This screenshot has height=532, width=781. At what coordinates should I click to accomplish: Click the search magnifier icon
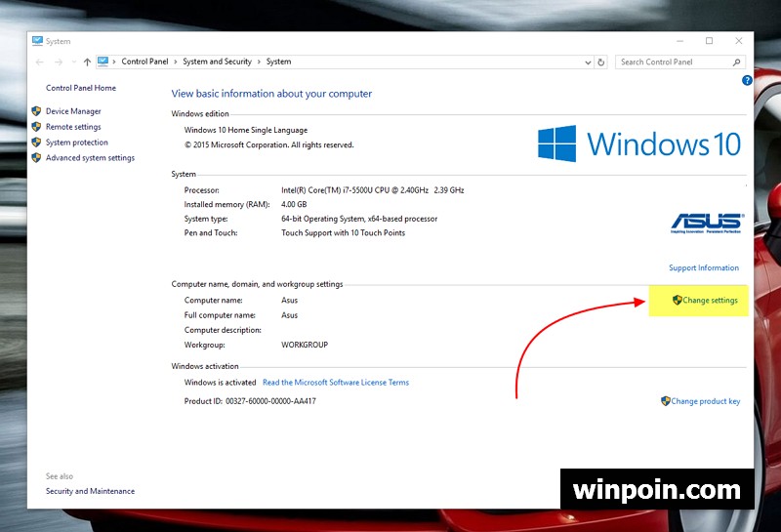737,61
